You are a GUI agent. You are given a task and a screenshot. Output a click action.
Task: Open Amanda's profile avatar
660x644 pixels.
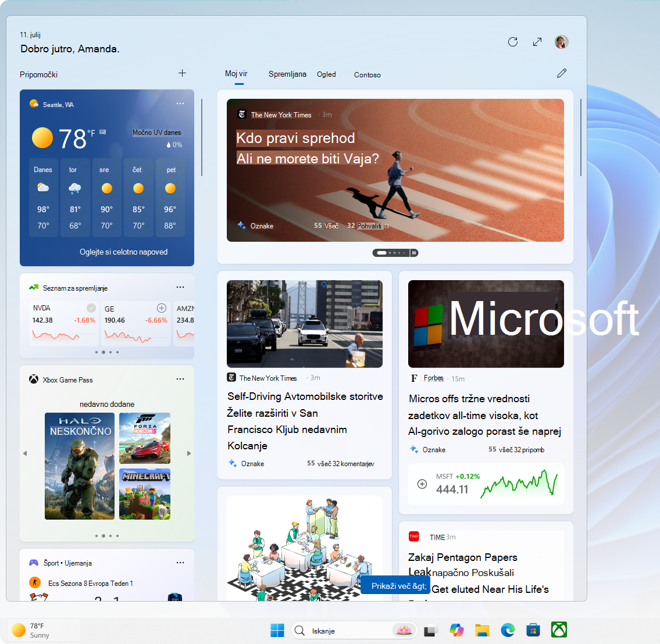pos(562,42)
